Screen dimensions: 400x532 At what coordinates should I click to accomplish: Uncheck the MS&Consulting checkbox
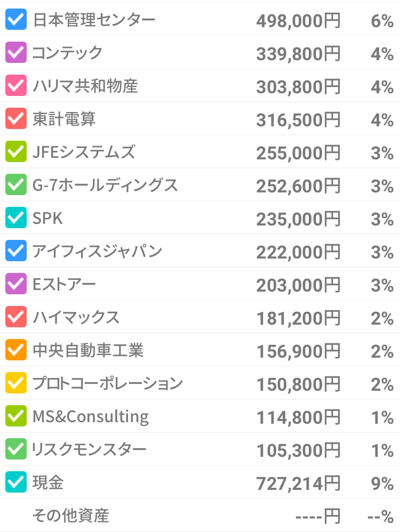[16, 416]
